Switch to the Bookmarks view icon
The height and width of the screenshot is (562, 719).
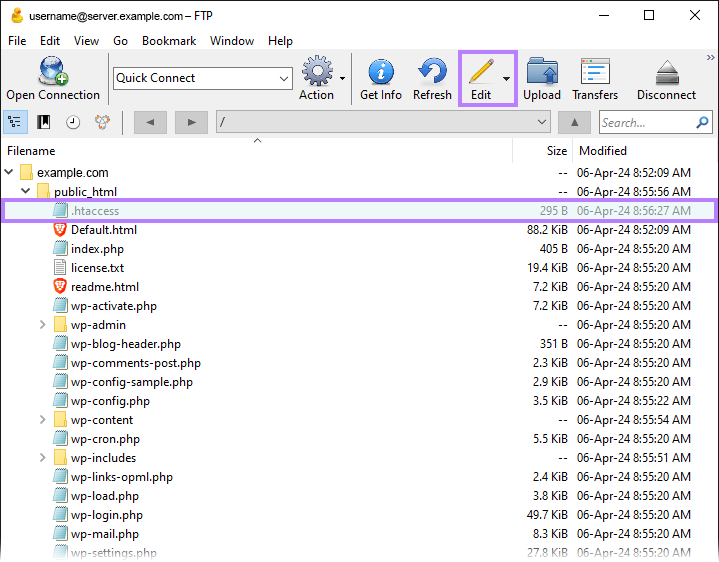point(44,122)
